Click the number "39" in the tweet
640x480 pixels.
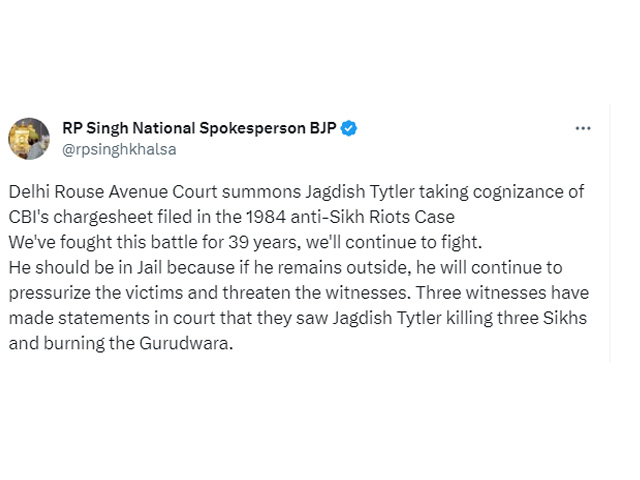pyautogui.click(x=238, y=242)
